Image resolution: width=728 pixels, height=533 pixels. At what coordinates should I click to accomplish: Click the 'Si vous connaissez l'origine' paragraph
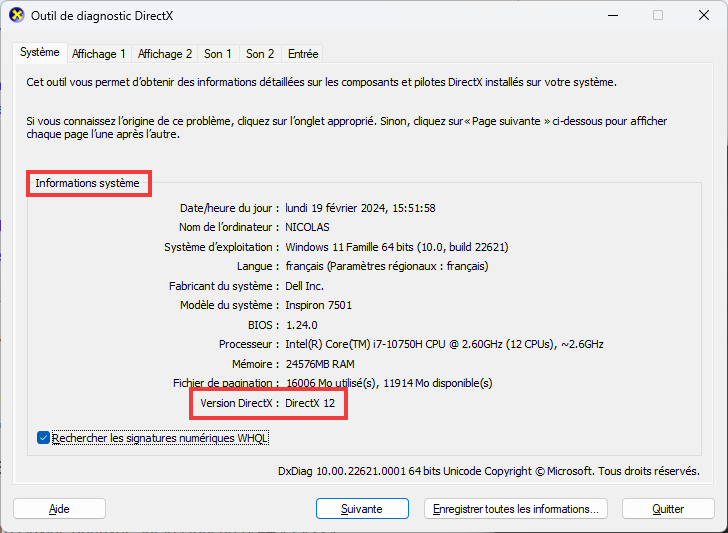tap(347, 128)
